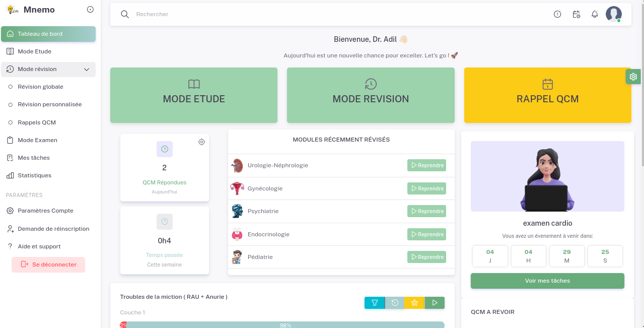The height and width of the screenshot is (328, 644).
Task: Open the Statistiques section in the sidebar
Action: point(35,175)
